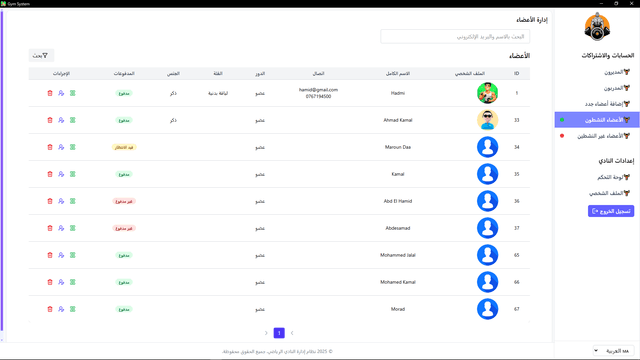Click pending payment badge for Maroun Daa
Screen dimensions: 640x360
click(x=124, y=147)
